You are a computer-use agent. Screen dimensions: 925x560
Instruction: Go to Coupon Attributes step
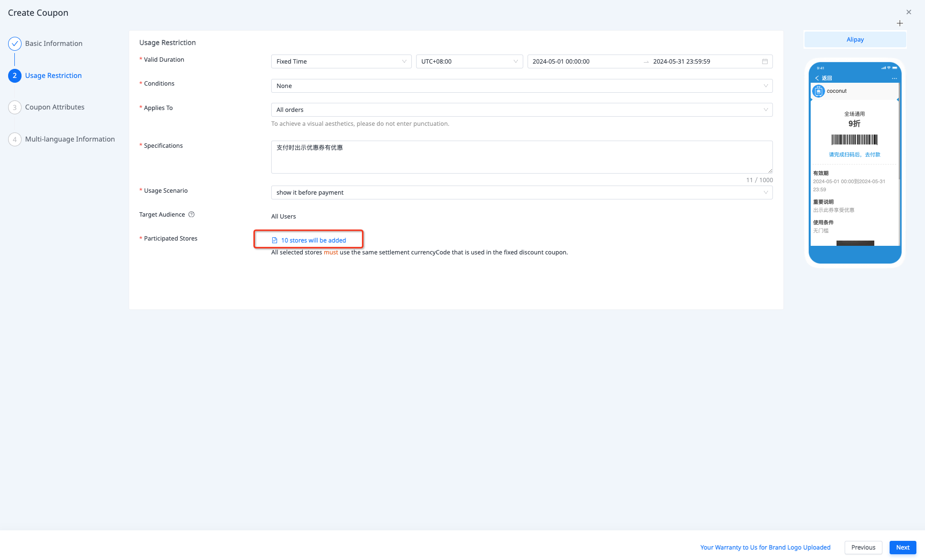click(55, 108)
